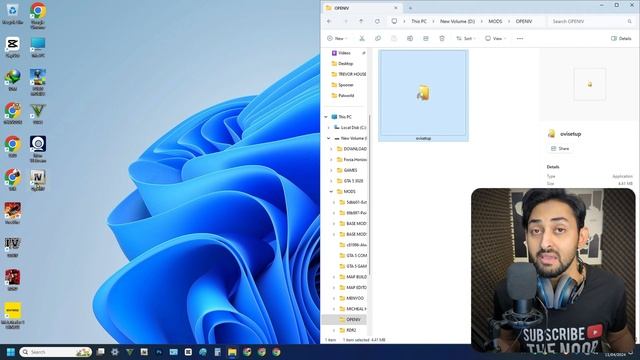Click the navigation pane vertical scrollbar
The height and width of the screenshot is (360, 640).
pos(369,195)
